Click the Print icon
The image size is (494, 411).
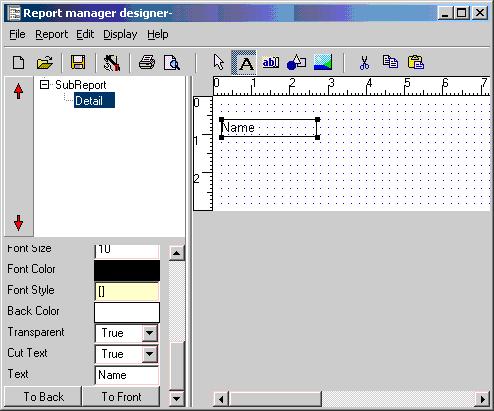click(147, 62)
